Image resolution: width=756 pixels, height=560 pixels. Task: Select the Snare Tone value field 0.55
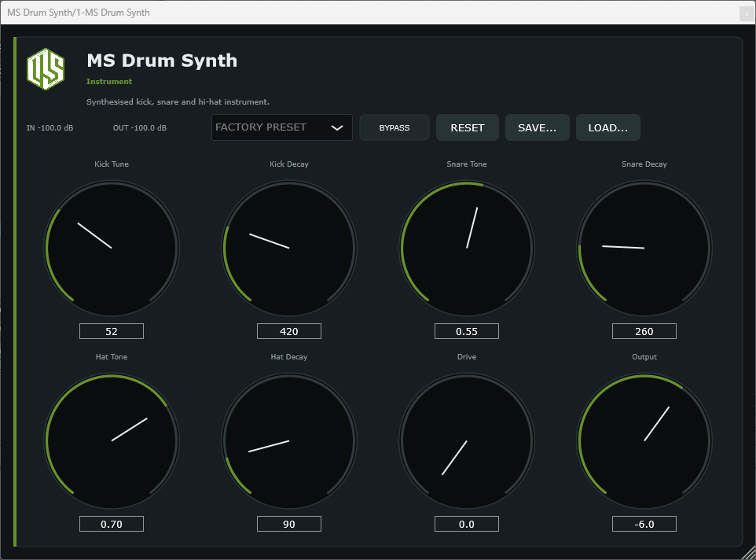click(467, 331)
